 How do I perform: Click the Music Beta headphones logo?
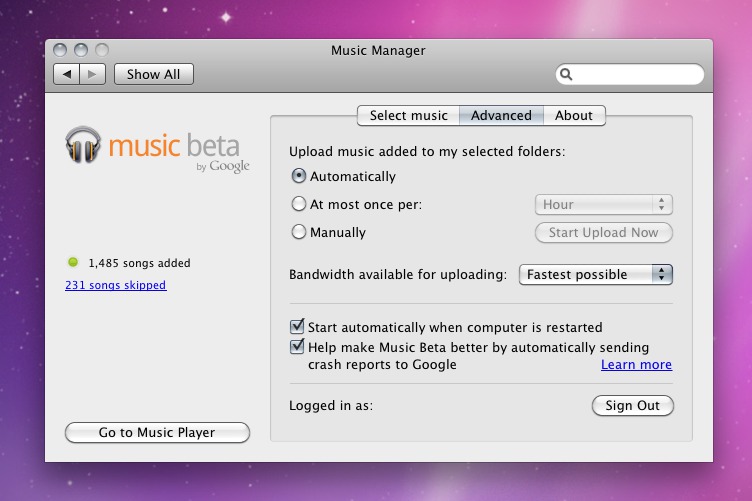pos(83,145)
